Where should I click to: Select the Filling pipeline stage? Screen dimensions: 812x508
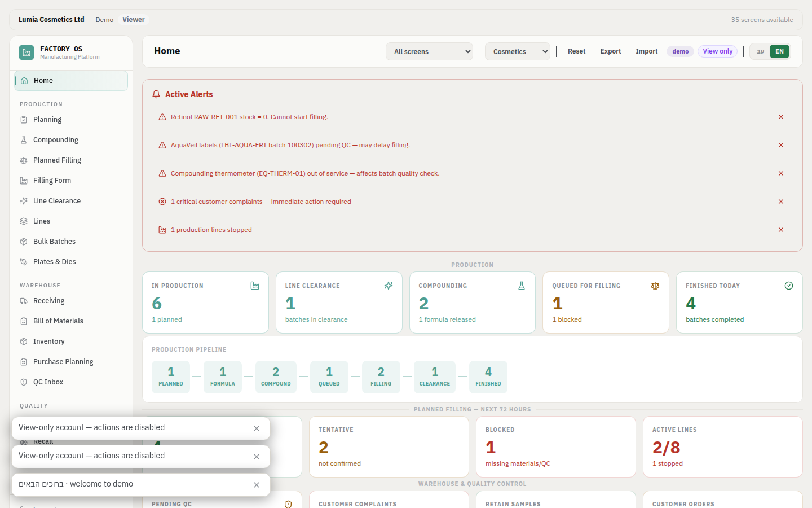381,377
